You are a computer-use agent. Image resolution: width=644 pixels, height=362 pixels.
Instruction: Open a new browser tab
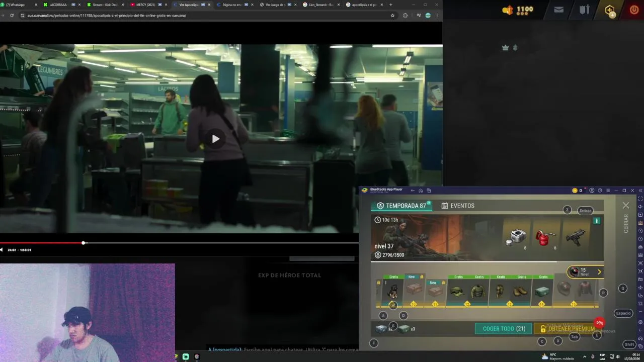(x=390, y=5)
